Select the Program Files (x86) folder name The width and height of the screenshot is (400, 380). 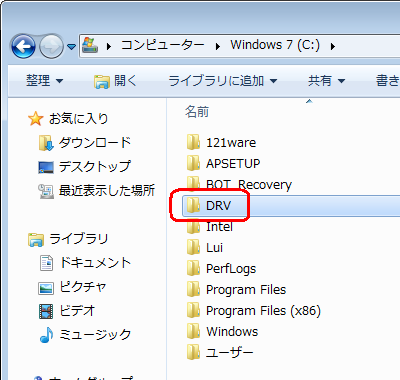coord(263,311)
